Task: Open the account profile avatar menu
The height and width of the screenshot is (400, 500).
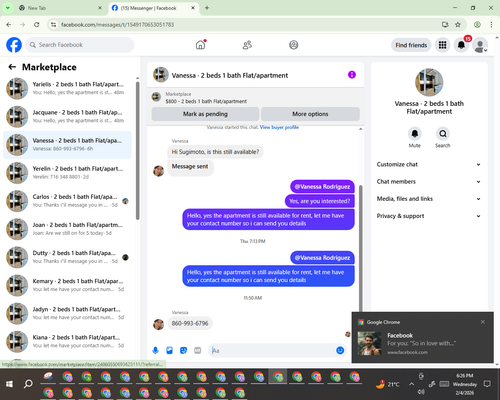Action: (x=480, y=45)
